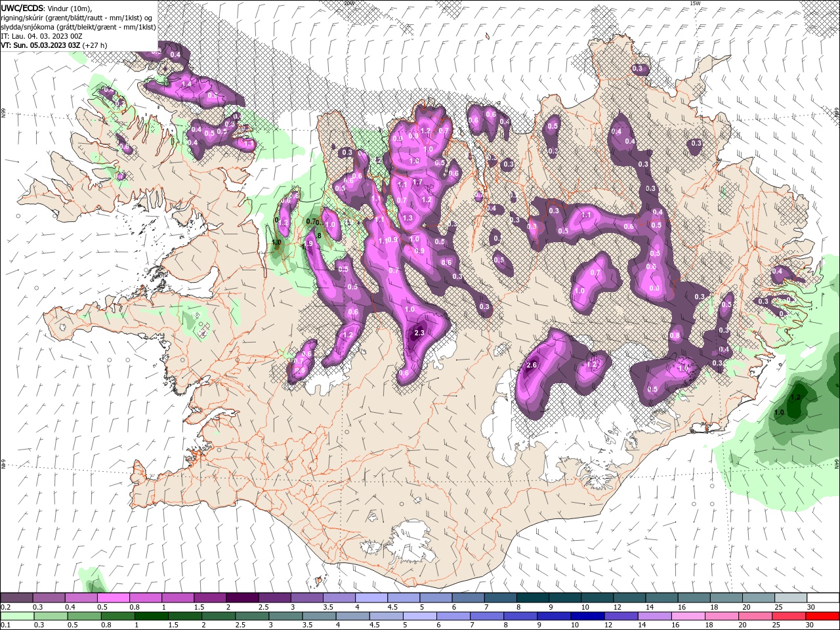Click the 1.4 snowfall value over the Westfjords
840x630 pixels.
(186, 83)
